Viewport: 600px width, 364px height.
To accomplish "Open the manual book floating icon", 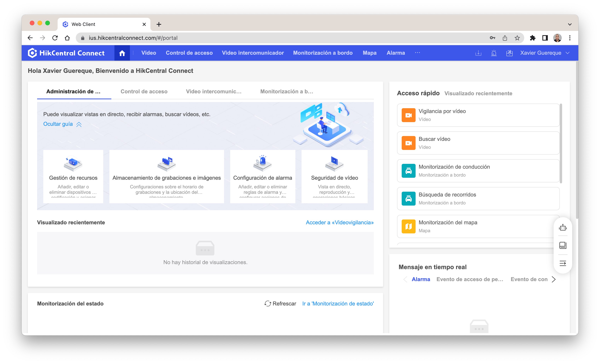I will tap(563, 245).
